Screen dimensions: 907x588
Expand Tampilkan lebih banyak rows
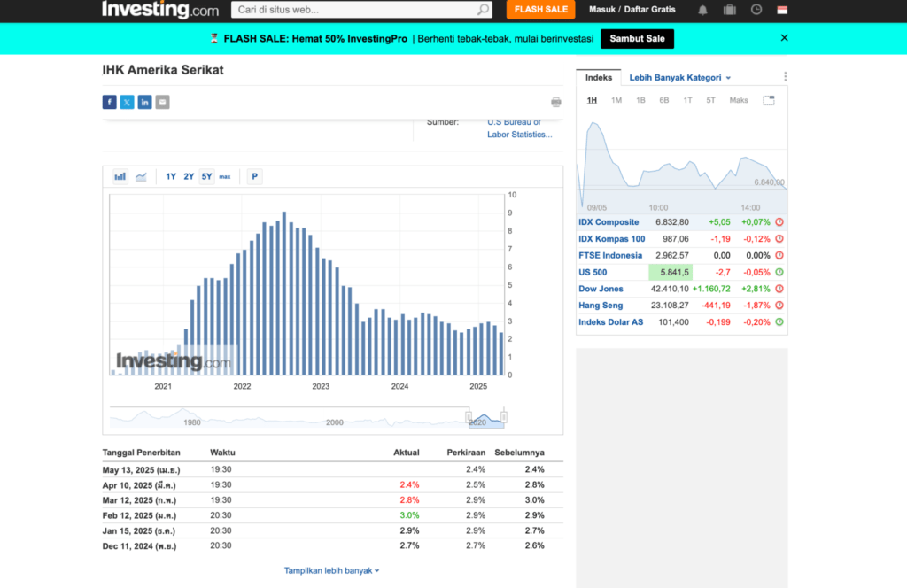tap(331, 570)
